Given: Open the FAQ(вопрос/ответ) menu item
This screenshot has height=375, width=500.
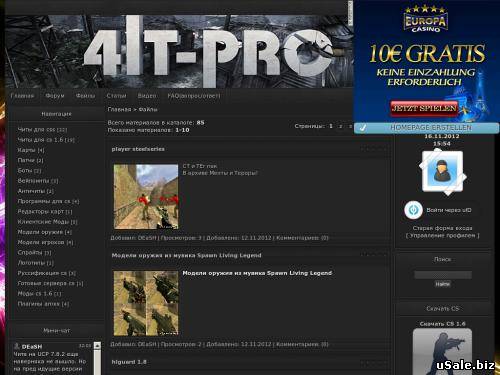Looking at the screenshot, I should click(x=194, y=96).
